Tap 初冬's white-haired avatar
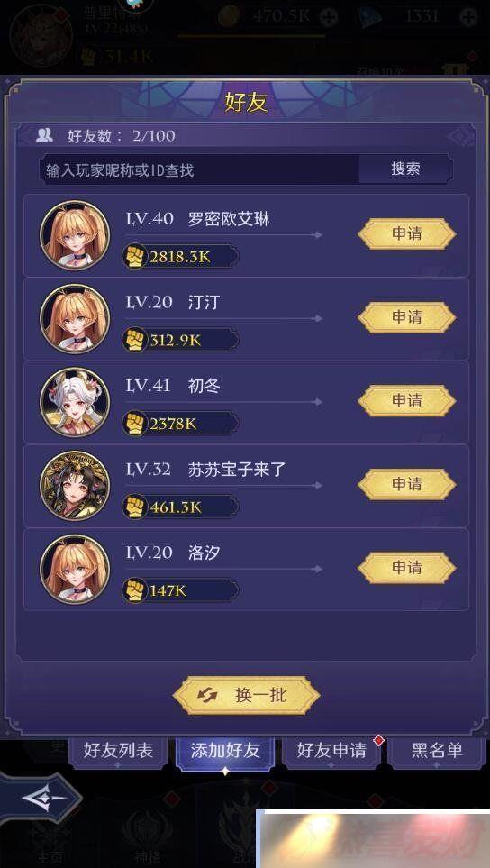This screenshot has width=490, height=868. tap(75, 402)
